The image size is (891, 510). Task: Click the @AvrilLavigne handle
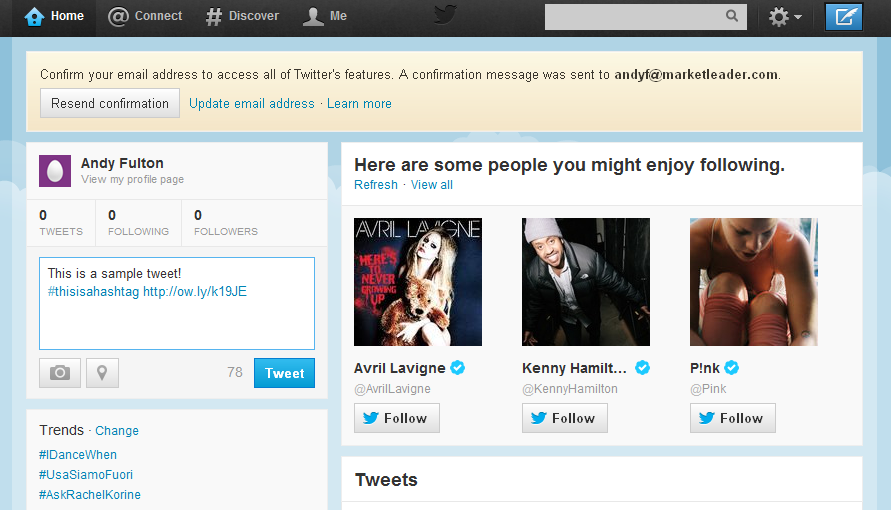pos(392,389)
